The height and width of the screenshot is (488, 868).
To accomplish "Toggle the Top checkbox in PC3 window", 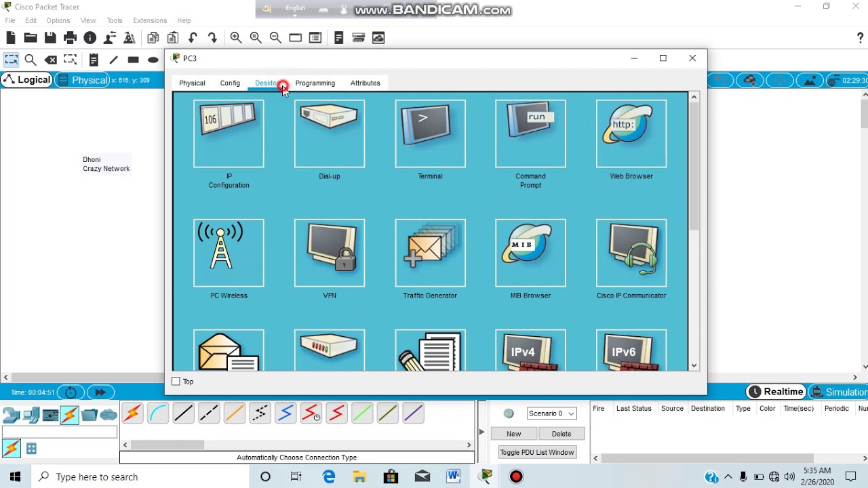I will coord(176,382).
